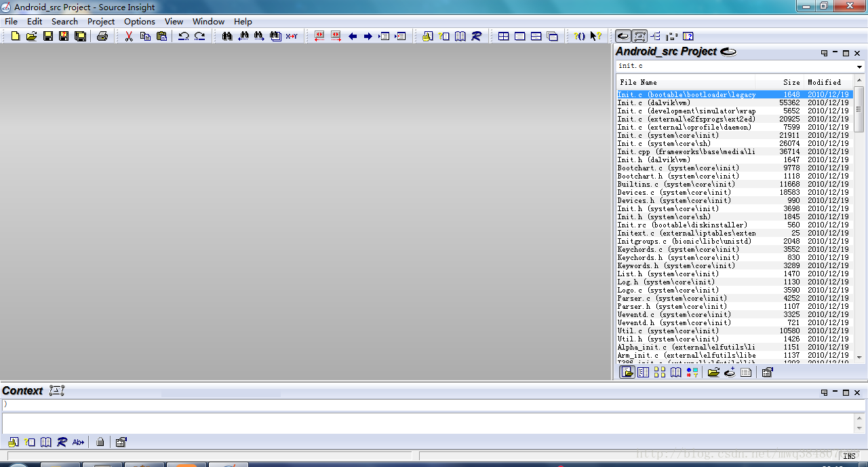
Task: Print using the toolbar printer icon
Action: tap(102, 36)
